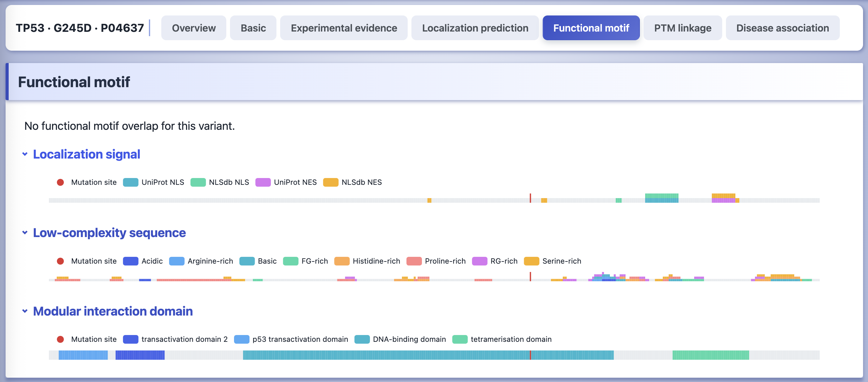Click the Serine-rich legend color icon
The height and width of the screenshot is (382, 868).
[x=532, y=261]
